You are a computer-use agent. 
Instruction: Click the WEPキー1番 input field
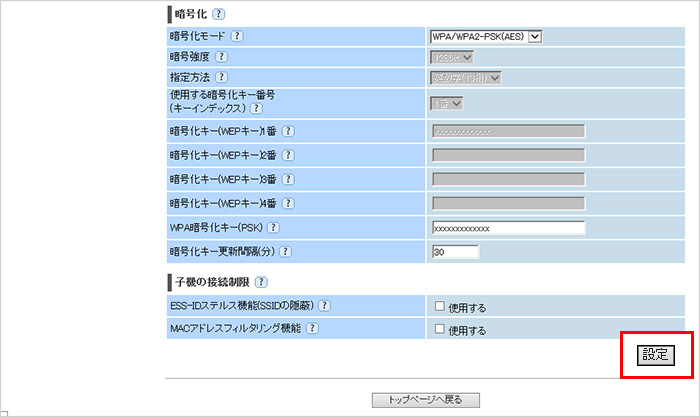coord(508,131)
